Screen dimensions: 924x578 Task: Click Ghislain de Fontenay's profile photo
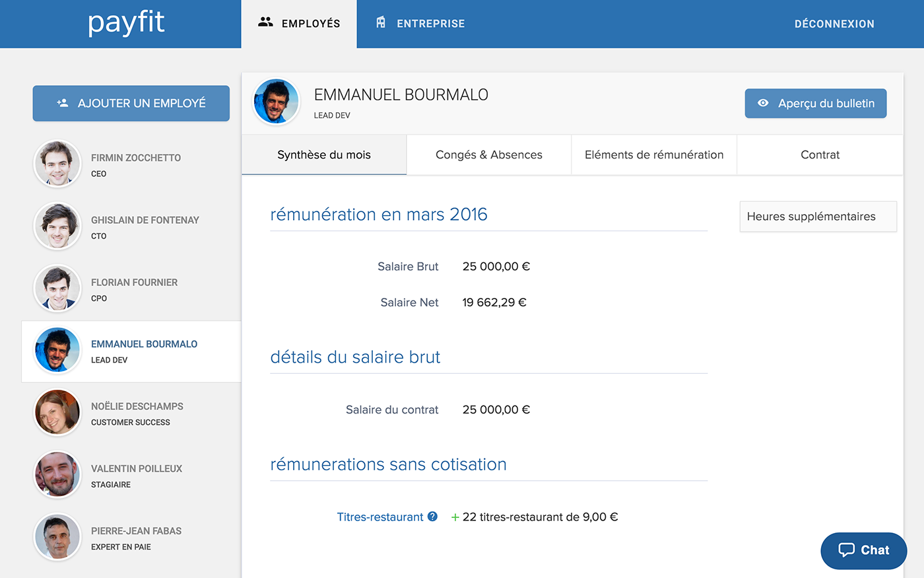click(57, 226)
